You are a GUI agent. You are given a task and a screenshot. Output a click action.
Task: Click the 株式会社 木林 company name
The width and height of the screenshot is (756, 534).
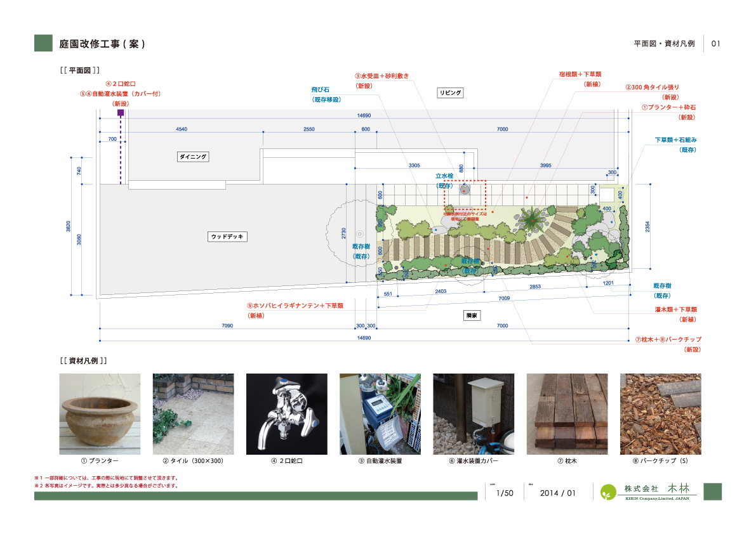click(657, 488)
